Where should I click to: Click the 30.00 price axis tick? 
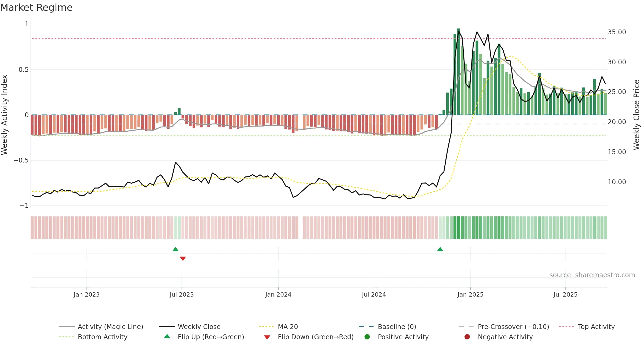617,62
